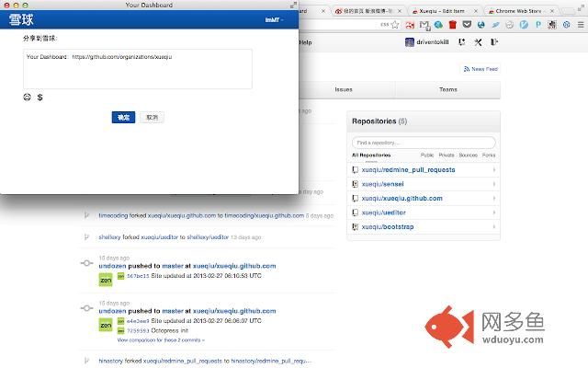
Task: Filter repositories by Forks
Action: [x=489, y=155]
